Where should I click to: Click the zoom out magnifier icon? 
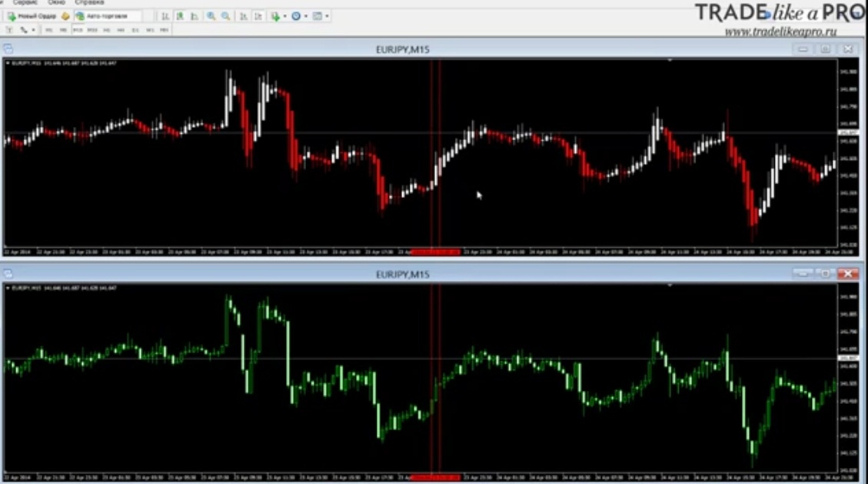click(x=225, y=16)
